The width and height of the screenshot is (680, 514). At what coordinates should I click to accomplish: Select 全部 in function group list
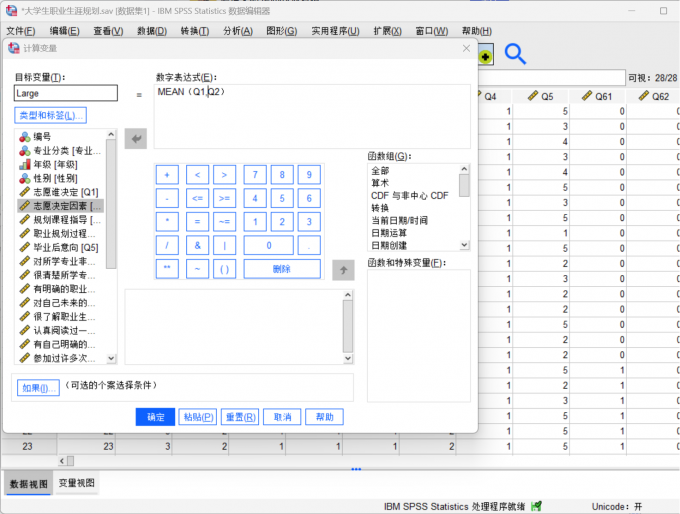click(x=380, y=171)
